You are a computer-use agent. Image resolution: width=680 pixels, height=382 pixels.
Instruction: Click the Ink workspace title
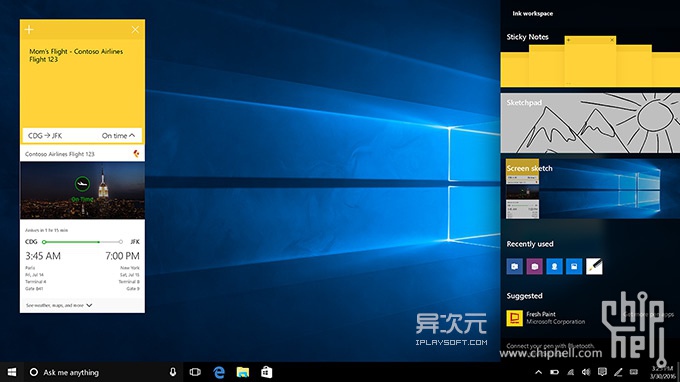pyautogui.click(x=533, y=13)
